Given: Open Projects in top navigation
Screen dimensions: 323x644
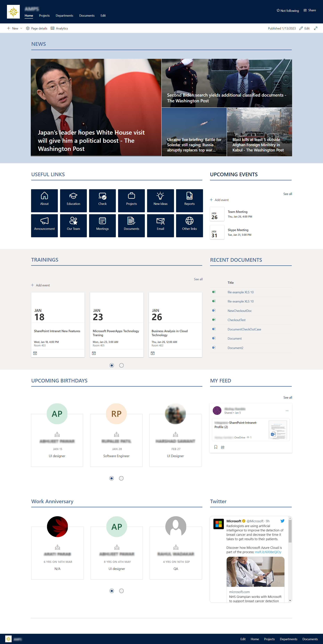Looking at the screenshot, I should 44,15.
